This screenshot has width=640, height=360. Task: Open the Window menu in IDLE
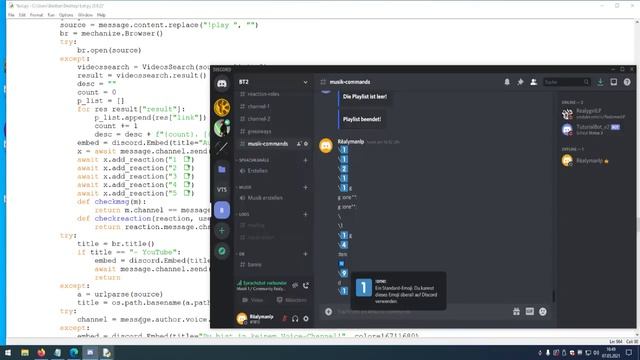click(85, 15)
